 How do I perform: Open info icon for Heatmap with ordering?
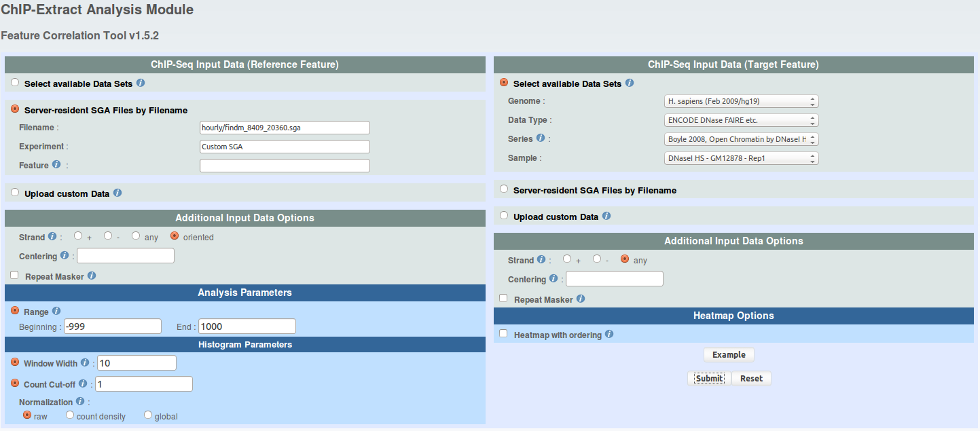pyautogui.click(x=609, y=335)
